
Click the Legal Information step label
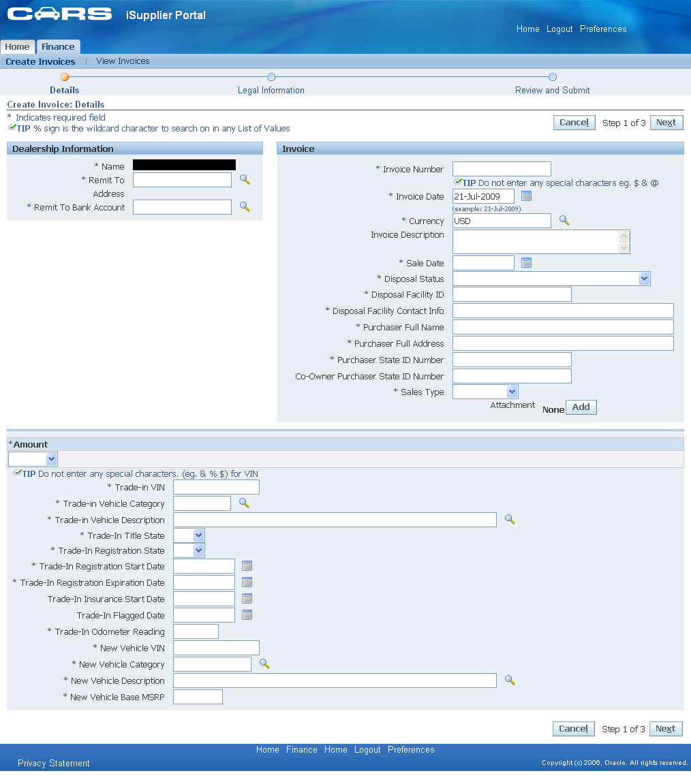[271, 90]
